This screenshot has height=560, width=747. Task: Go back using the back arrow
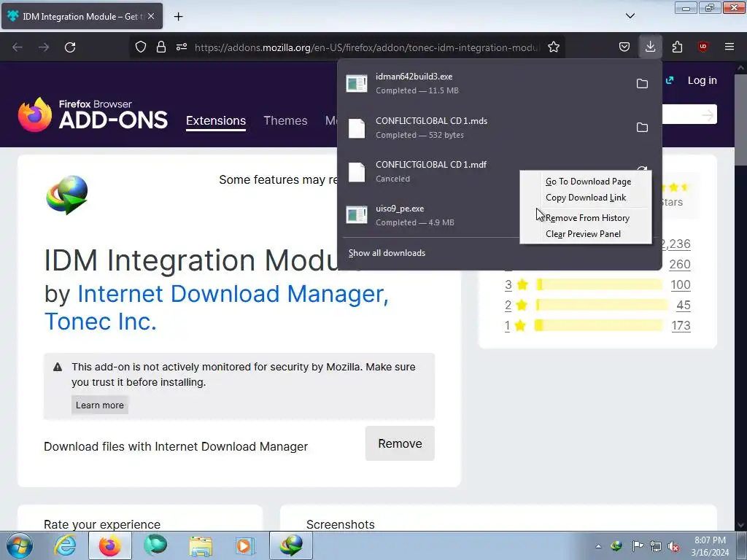point(18,47)
